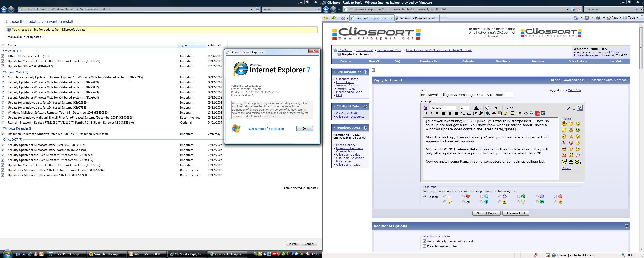Screen dimensions: 644x258
Task: Collapse the Site Navigation panel
Action: coord(365,72)
